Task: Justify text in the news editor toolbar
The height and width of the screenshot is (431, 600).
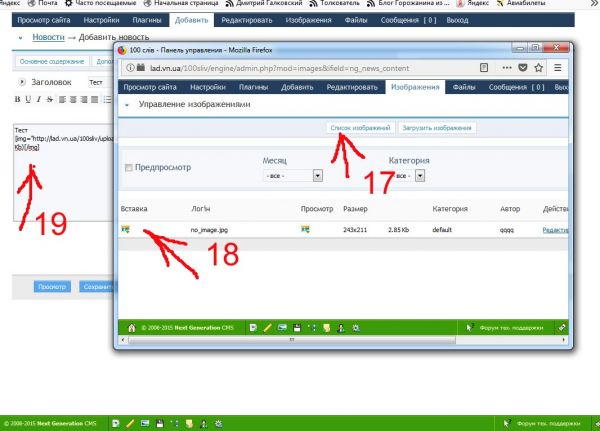Action: click(x=94, y=100)
